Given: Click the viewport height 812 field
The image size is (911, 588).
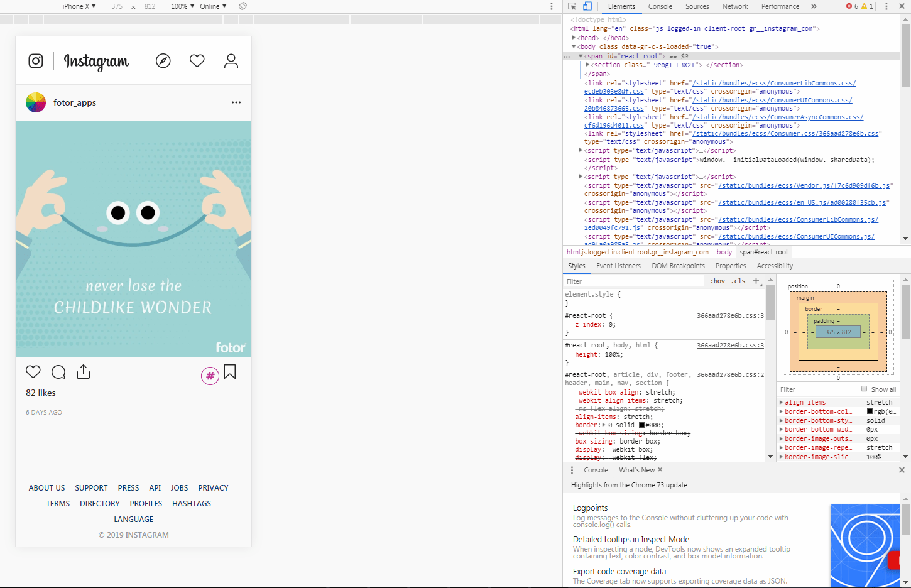Looking at the screenshot, I should point(150,6).
